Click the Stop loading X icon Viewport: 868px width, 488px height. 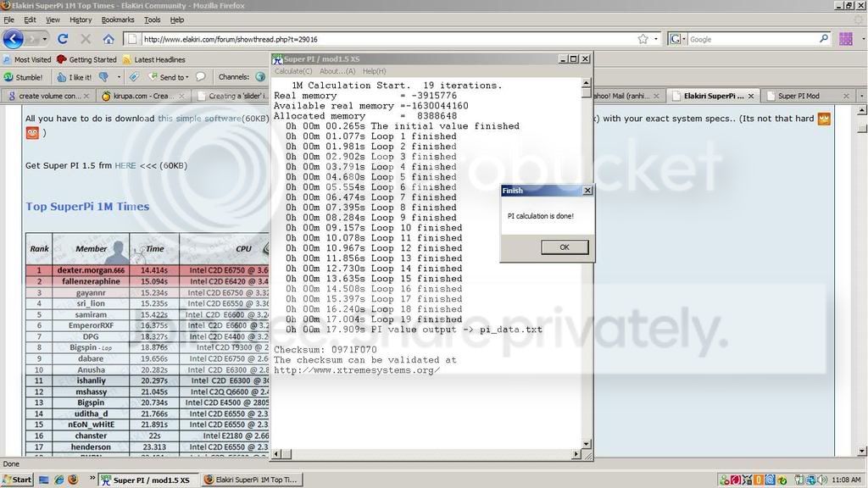point(86,39)
